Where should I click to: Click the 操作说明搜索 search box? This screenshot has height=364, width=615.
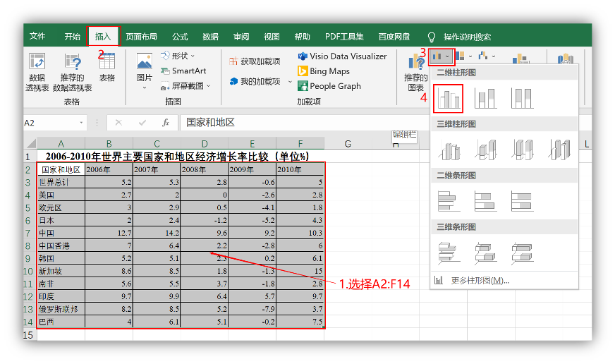[467, 37]
